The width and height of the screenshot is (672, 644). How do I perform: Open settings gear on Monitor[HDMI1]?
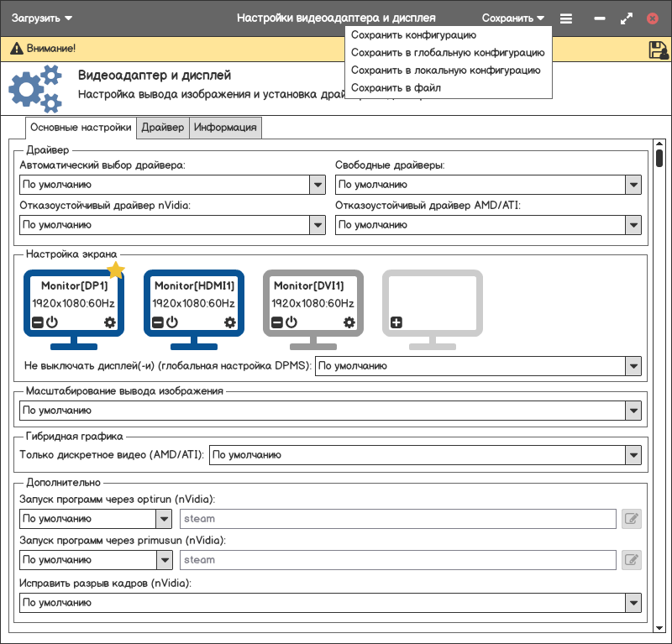229,322
